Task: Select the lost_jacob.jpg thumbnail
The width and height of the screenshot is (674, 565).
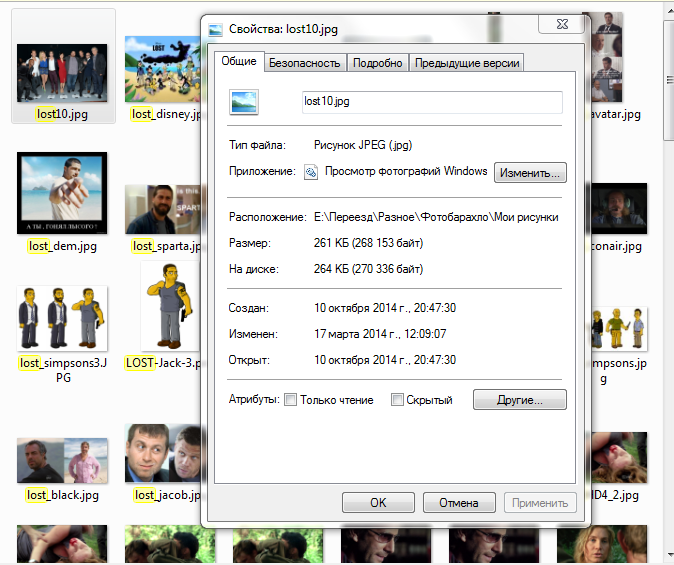Action: pos(162,453)
